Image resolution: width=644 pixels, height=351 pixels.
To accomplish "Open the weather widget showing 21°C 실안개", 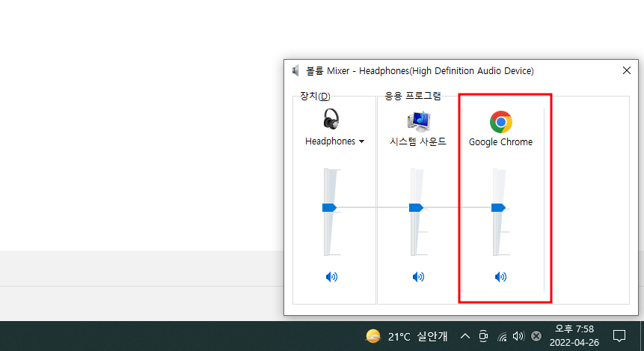I will pyautogui.click(x=406, y=337).
